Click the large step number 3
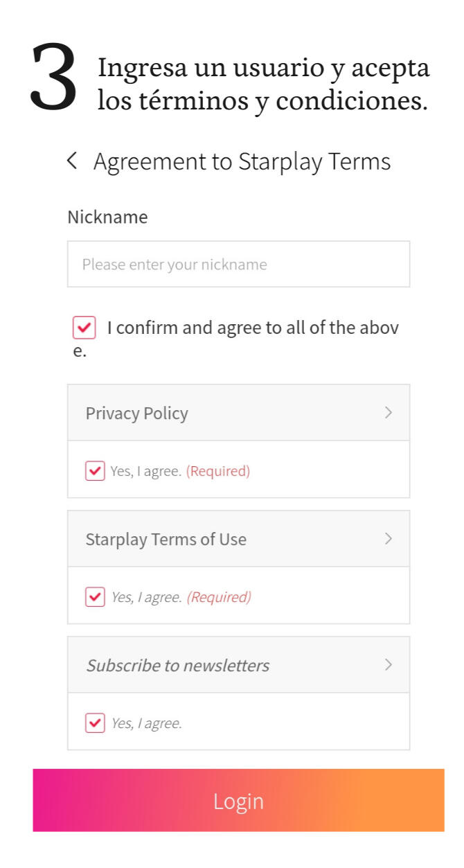464x868 pixels. click(53, 78)
